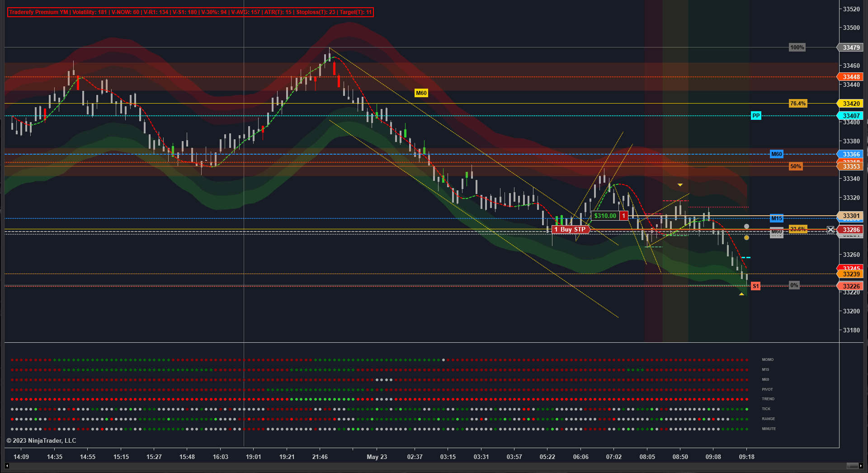Select the S1 support level marker
The height and width of the screenshot is (473, 868).
click(x=755, y=286)
